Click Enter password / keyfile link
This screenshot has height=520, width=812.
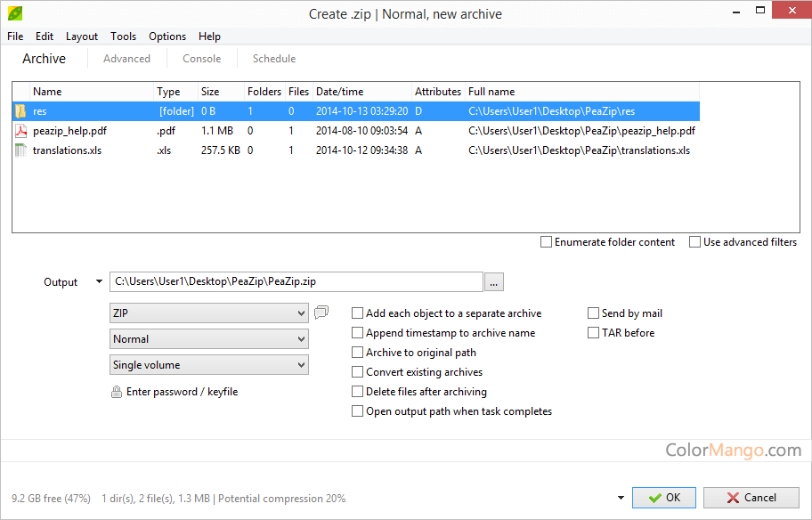[183, 392]
